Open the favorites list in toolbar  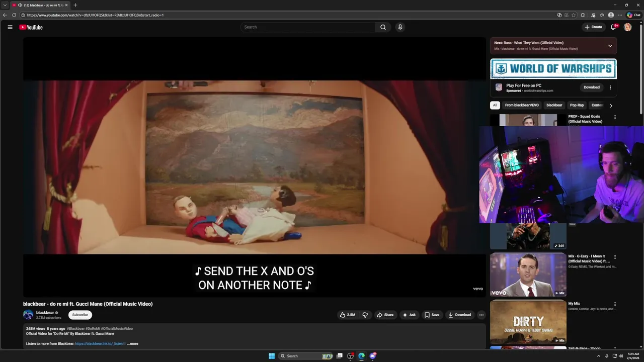click(x=602, y=15)
